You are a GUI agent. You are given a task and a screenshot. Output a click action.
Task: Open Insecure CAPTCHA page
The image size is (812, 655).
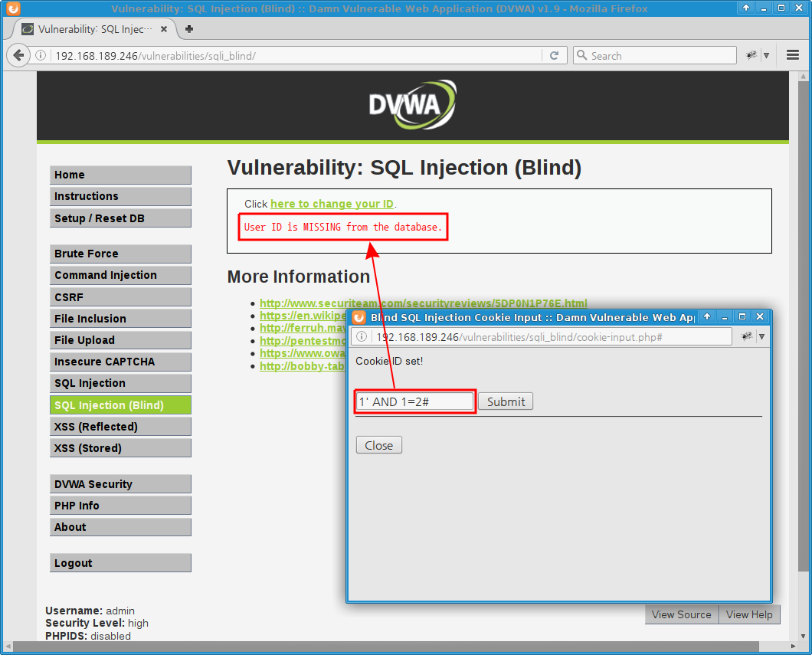120,362
